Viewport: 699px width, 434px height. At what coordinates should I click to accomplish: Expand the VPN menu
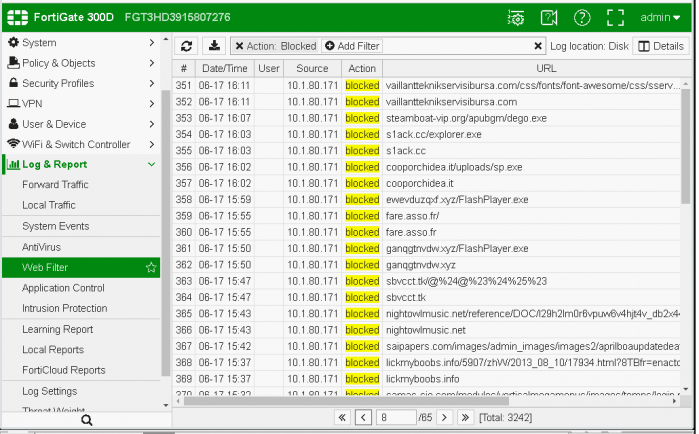click(x=81, y=104)
